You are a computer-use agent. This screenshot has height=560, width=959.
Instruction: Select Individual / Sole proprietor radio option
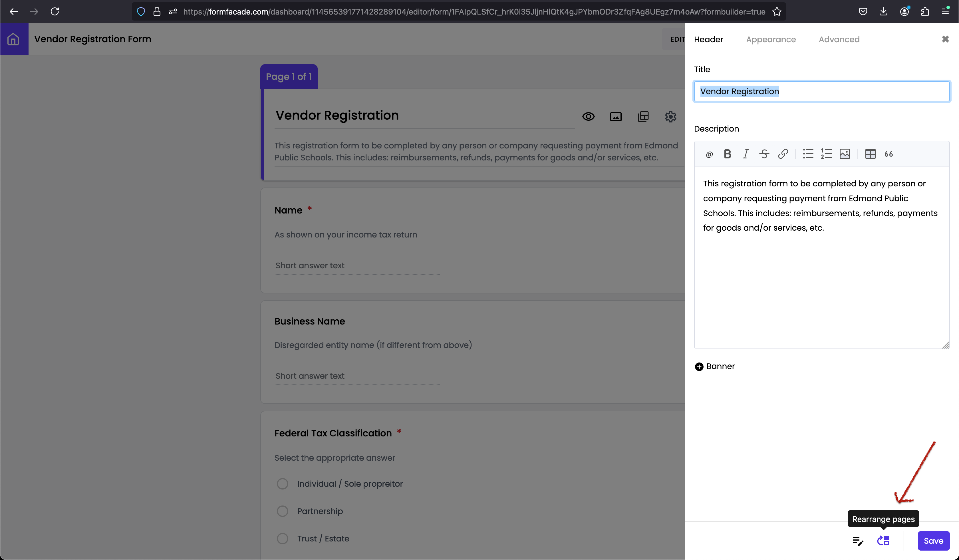coord(282,484)
